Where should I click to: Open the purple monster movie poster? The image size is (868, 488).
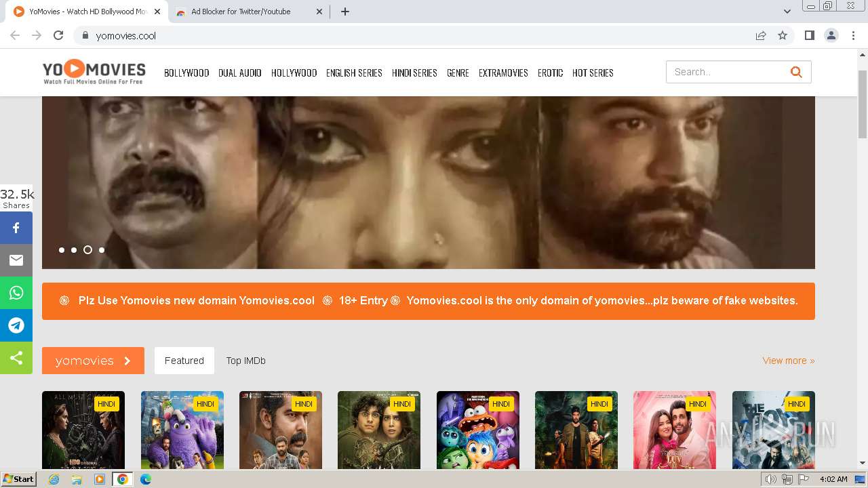(x=182, y=430)
